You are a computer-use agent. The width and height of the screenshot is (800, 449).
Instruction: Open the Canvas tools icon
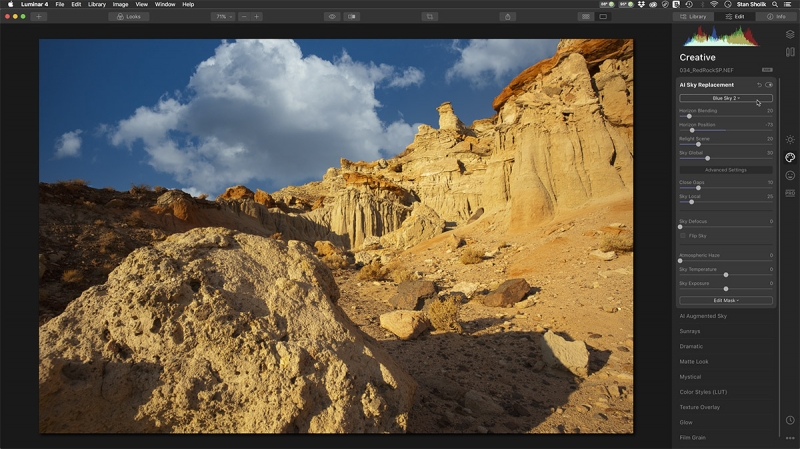790,52
